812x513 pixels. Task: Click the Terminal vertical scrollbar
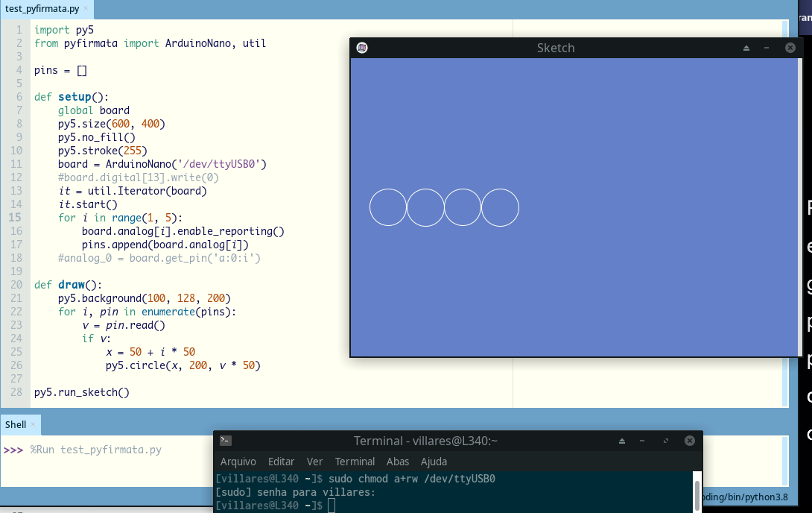(x=697, y=492)
